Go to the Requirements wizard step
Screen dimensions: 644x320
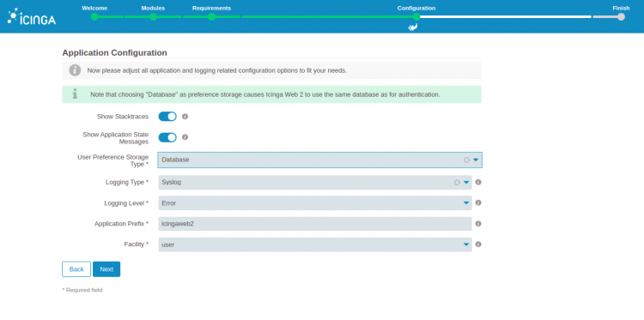(x=211, y=17)
